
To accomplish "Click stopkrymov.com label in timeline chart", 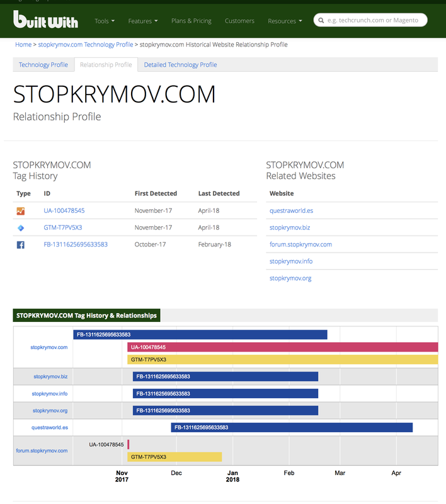I will (x=49, y=347).
